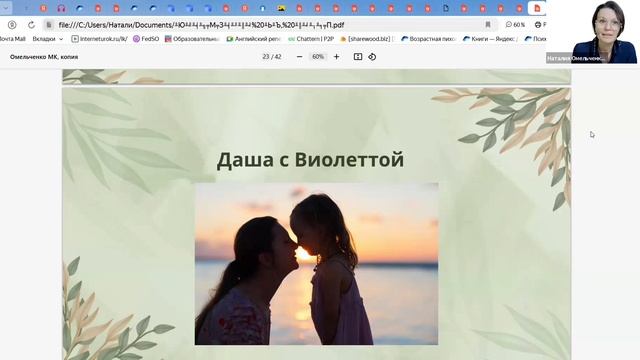Viewport: 640px width, 360px height.
Task: Open the Книги — Яндекс bookmark
Action: 490,39
